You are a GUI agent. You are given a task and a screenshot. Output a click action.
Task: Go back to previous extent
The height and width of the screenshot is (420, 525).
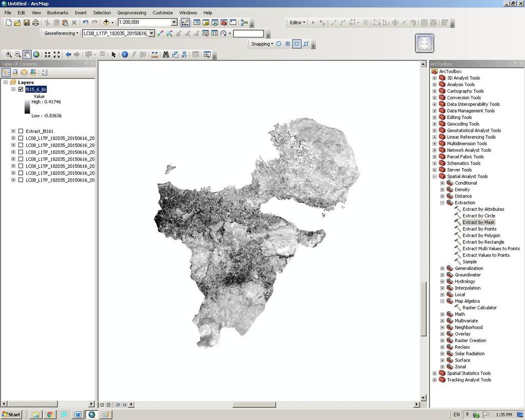point(68,54)
